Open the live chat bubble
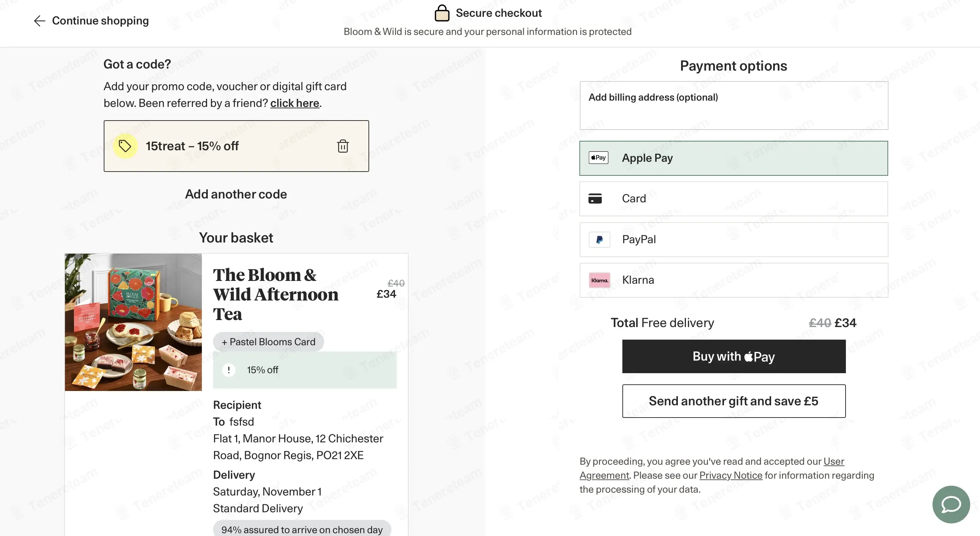Screen dimensions: 980x536 pos(951,505)
